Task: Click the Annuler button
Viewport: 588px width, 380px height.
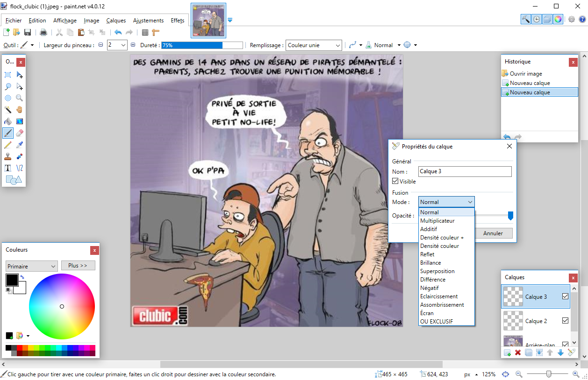Action: 493,233
